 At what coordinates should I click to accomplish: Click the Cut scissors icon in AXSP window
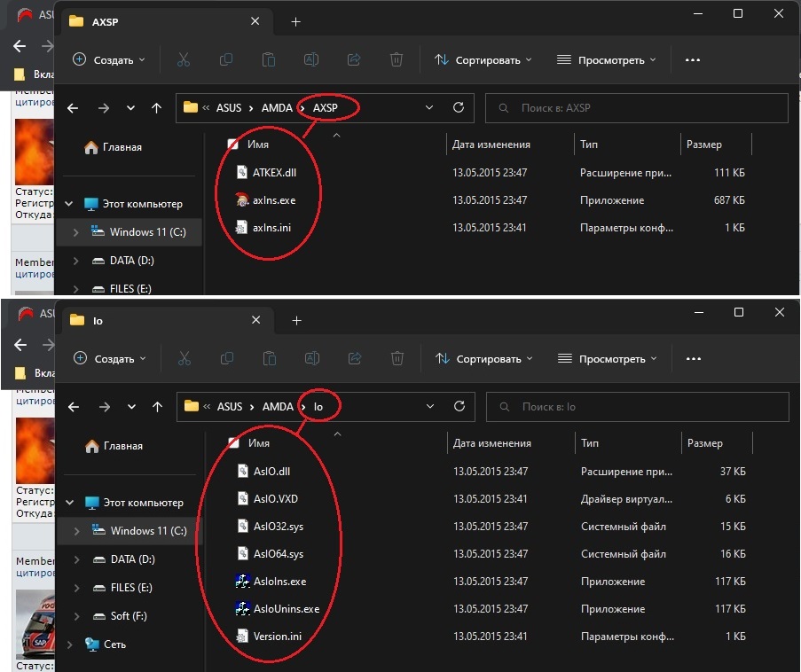[x=184, y=59]
